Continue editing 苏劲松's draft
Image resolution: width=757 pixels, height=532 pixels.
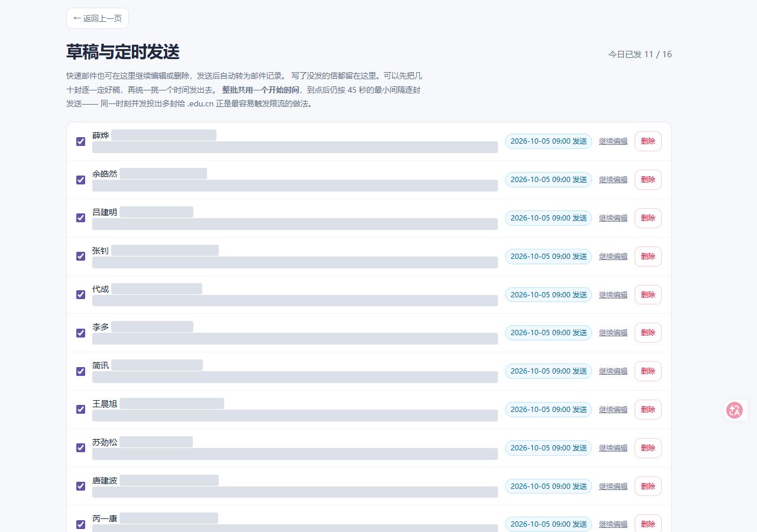613,448
